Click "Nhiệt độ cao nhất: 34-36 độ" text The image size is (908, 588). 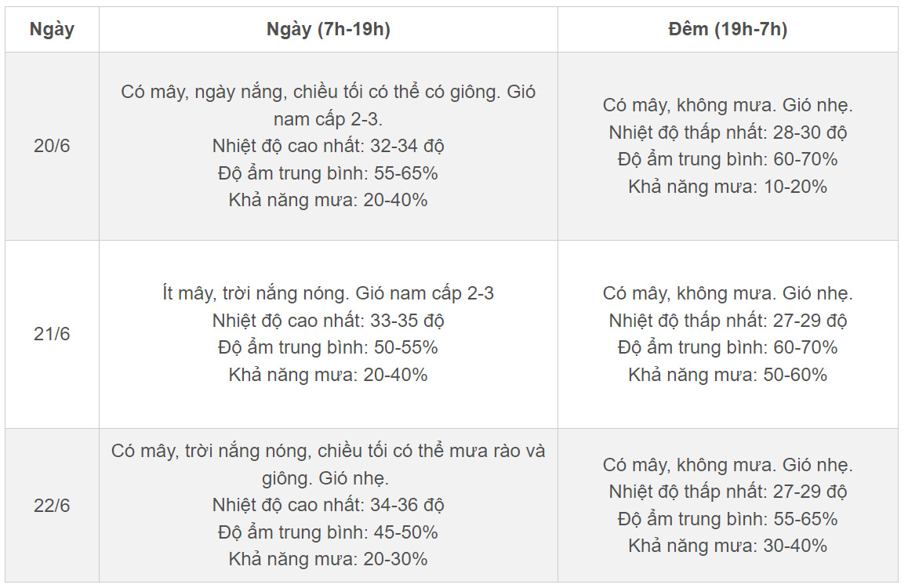pos(328,505)
